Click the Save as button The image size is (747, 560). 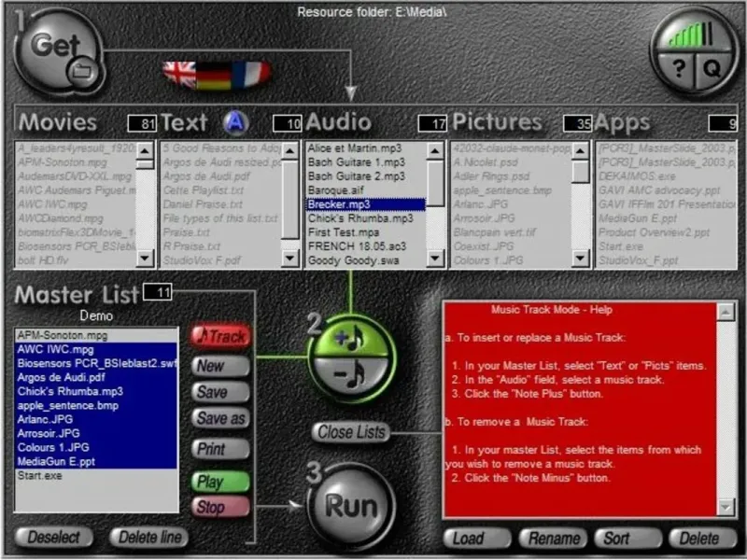221,418
